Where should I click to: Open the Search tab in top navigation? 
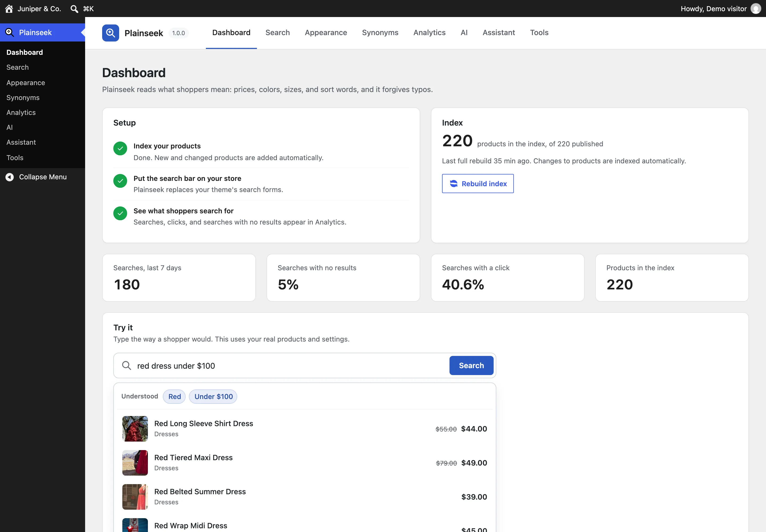tap(278, 33)
